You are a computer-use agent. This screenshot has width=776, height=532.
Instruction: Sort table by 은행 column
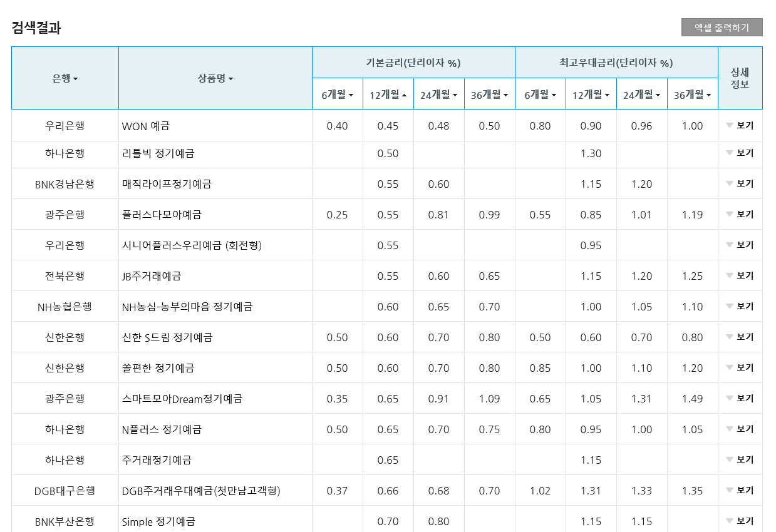65,78
